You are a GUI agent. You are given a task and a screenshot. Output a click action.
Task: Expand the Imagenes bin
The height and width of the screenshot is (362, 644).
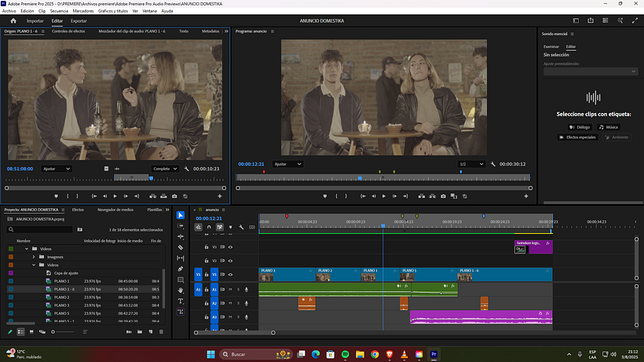(x=34, y=257)
